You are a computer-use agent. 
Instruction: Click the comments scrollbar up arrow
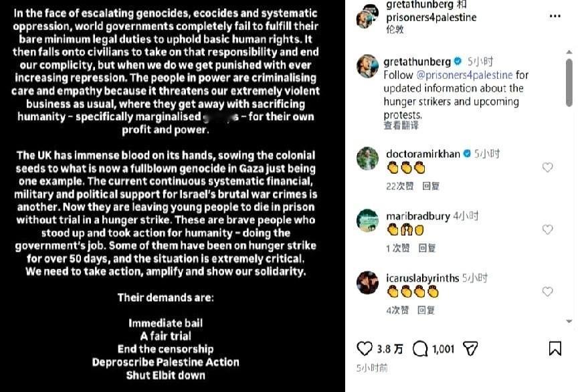(569, 52)
